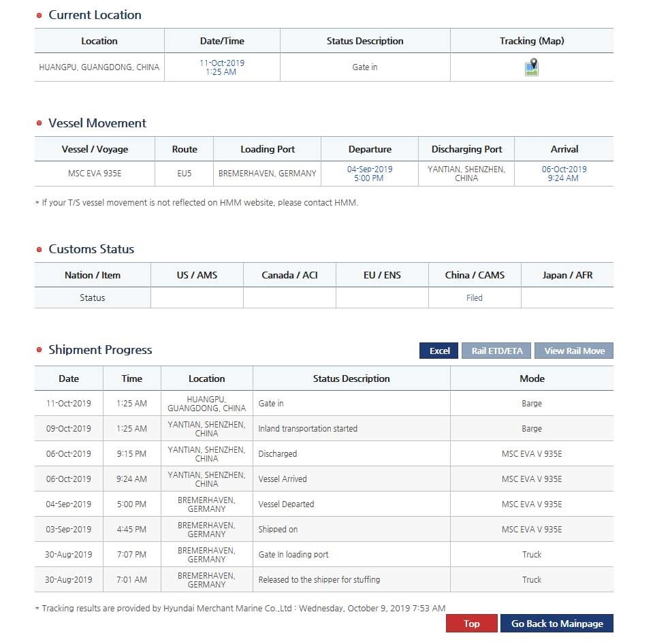This screenshot has width=670, height=644.
Task: Click the Mode column header
Action: [x=532, y=379]
